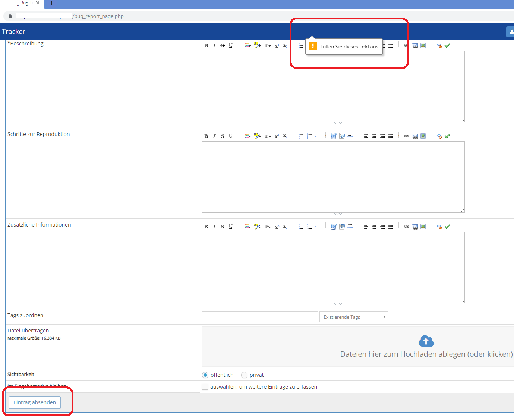Click italic icon in Zusätzliche Informationen toolbar

pyautogui.click(x=214, y=227)
